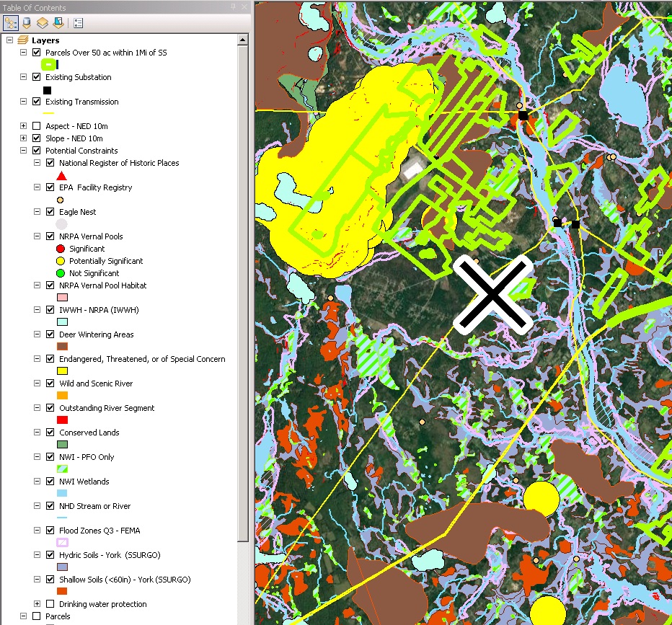Expand the Slope - NED 10m layer
This screenshot has width=672, height=625.
(x=24, y=138)
